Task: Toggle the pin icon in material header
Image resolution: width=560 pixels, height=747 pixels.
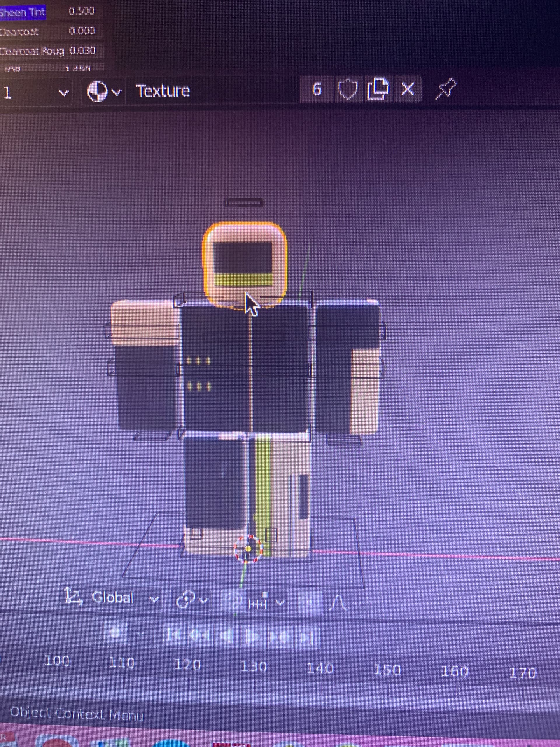Action: 446,89
